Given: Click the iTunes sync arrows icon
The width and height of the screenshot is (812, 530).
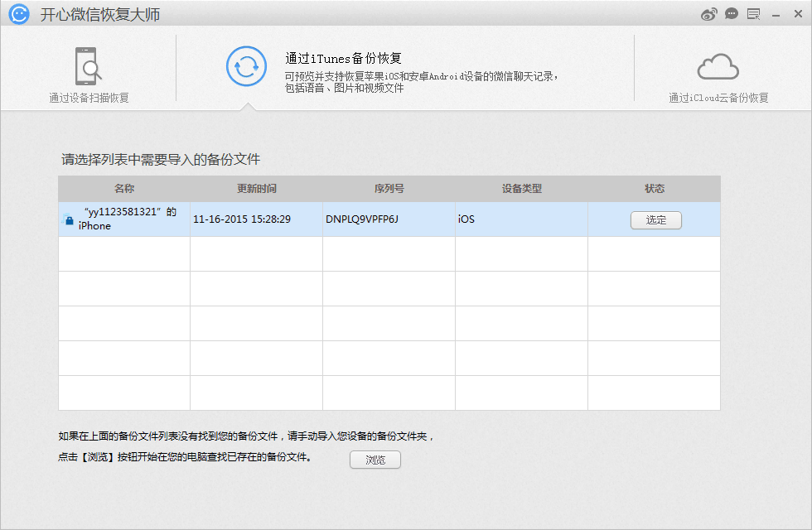Looking at the screenshot, I should [x=246, y=66].
